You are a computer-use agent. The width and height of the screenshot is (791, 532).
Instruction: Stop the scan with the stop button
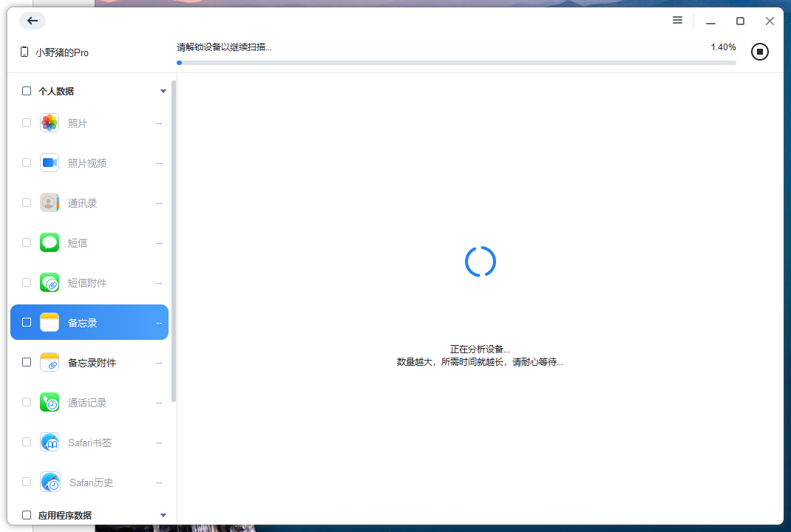coord(759,52)
